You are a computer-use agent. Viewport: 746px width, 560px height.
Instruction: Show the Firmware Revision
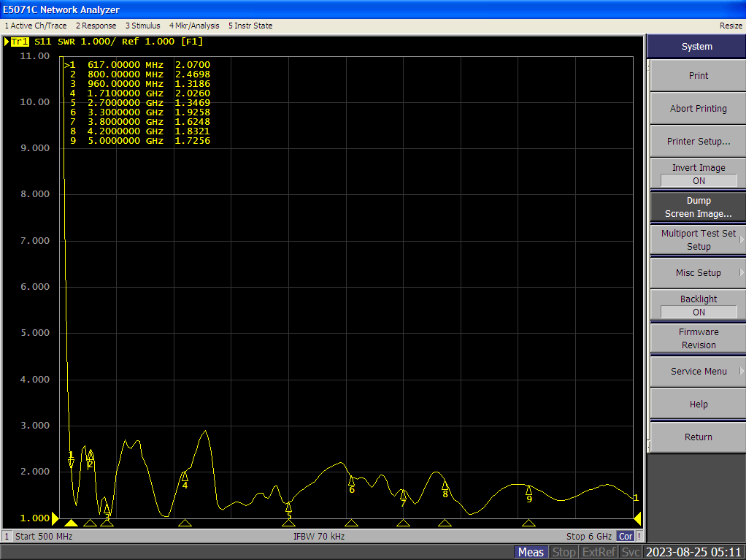[x=698, y=338]
